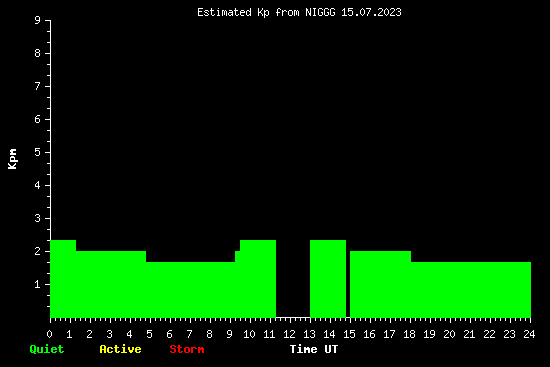Viewport: 550px width, 367px height.
Task: Click the tall green bar at hour 10
Action: [x=258, y=279]
